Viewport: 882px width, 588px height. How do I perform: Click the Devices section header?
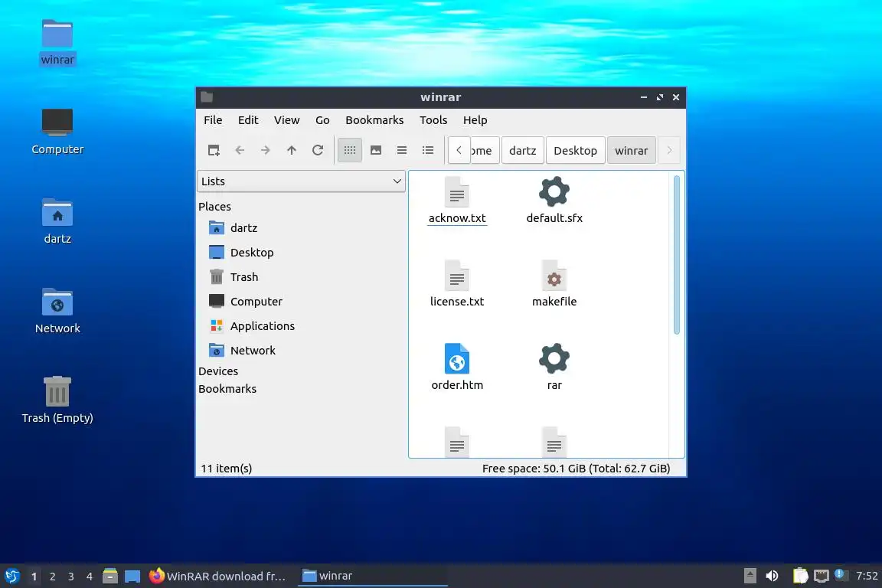(218, 371)
